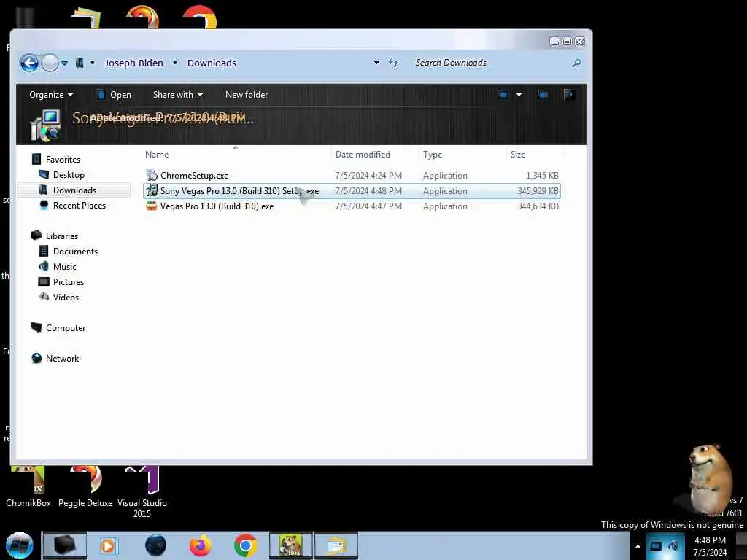Viewport: 747px width, 560px height.
Task: Open Desktop in the navigation pane
Action: (68, 175)
